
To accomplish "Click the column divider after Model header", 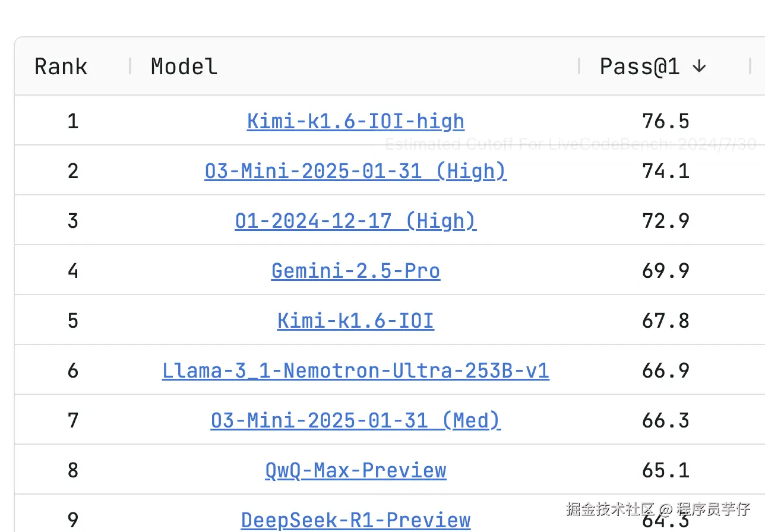I will [x=579, y=66].
